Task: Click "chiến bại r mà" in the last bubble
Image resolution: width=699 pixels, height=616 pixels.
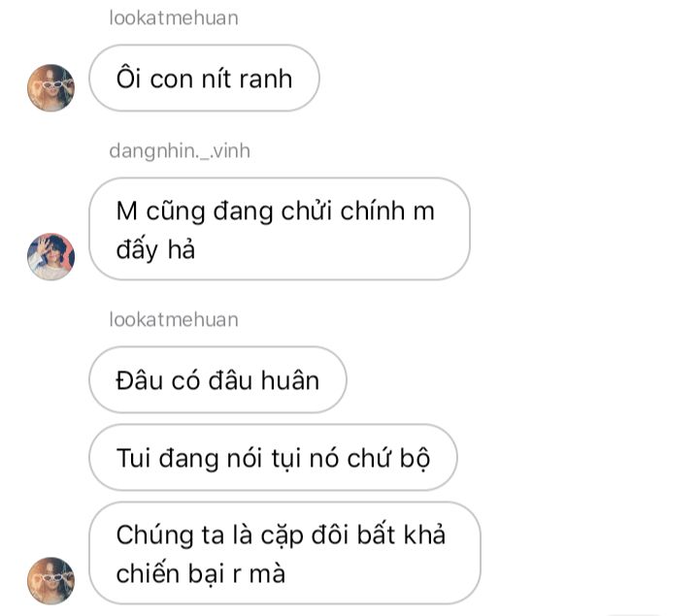Action: (201, 573)
